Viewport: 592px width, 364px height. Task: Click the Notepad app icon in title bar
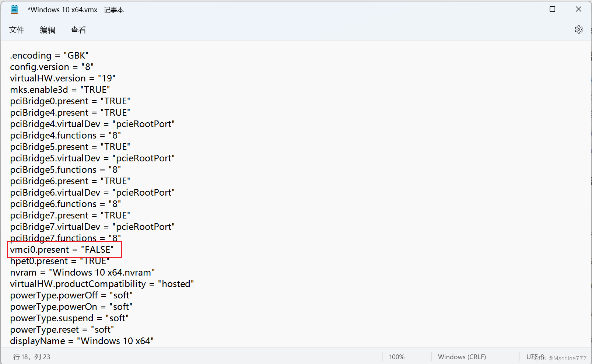[x=14, y=10]
